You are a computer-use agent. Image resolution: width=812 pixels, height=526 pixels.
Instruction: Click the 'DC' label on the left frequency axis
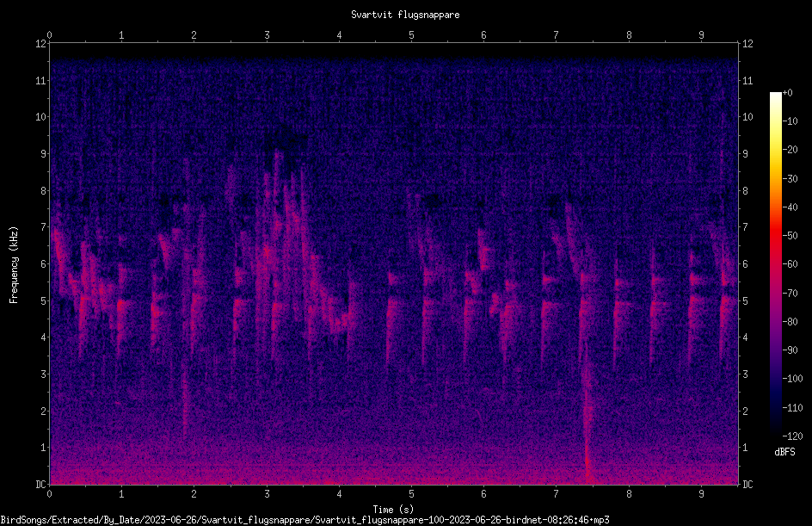click(x=41, y=485)
